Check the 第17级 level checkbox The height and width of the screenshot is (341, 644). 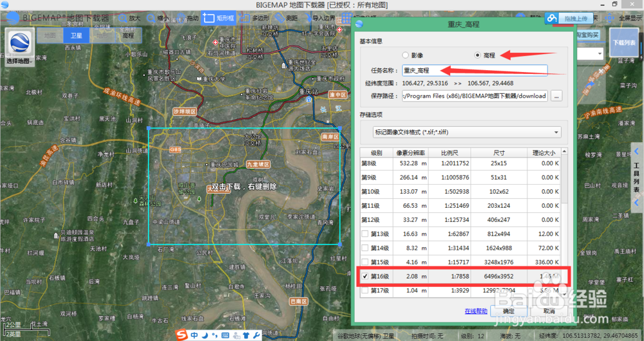coord(365,291)
